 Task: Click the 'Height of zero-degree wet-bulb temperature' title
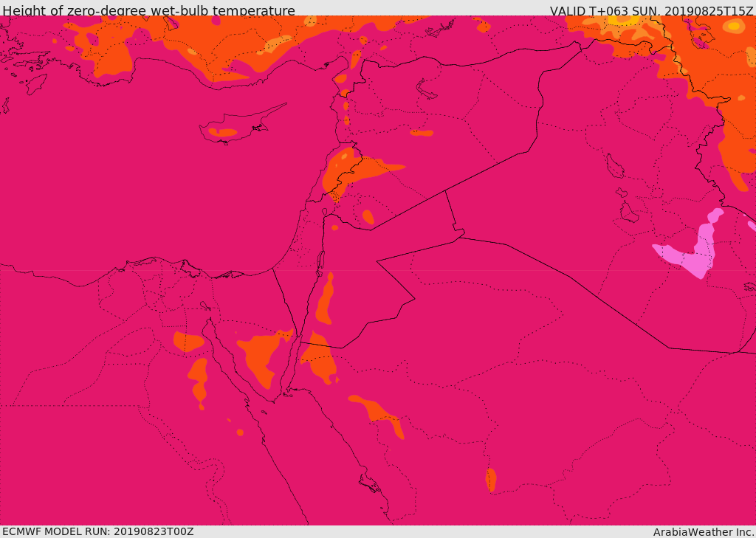[148, 10]
